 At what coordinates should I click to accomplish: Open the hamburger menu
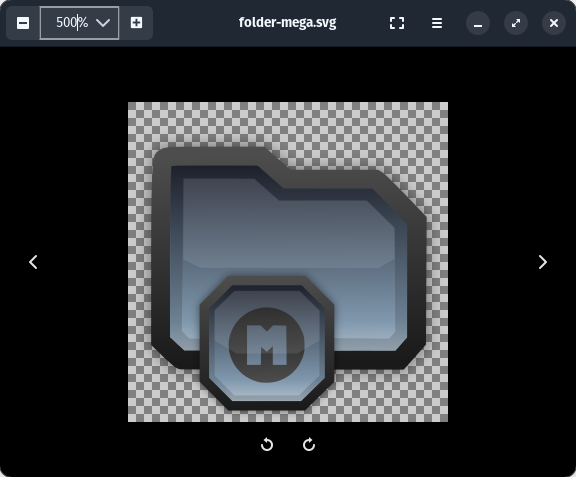(x=436, y=23)
